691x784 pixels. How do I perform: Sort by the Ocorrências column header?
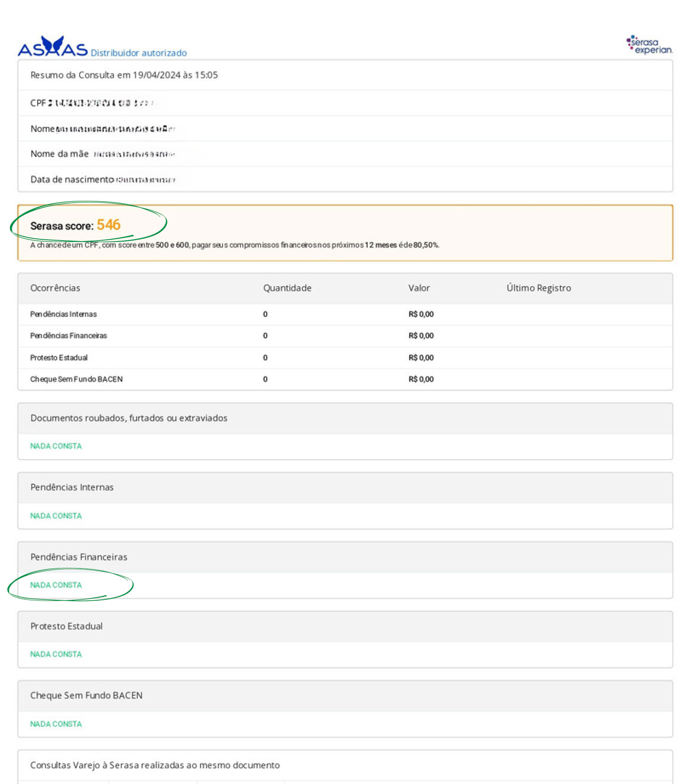click(55, 288)
